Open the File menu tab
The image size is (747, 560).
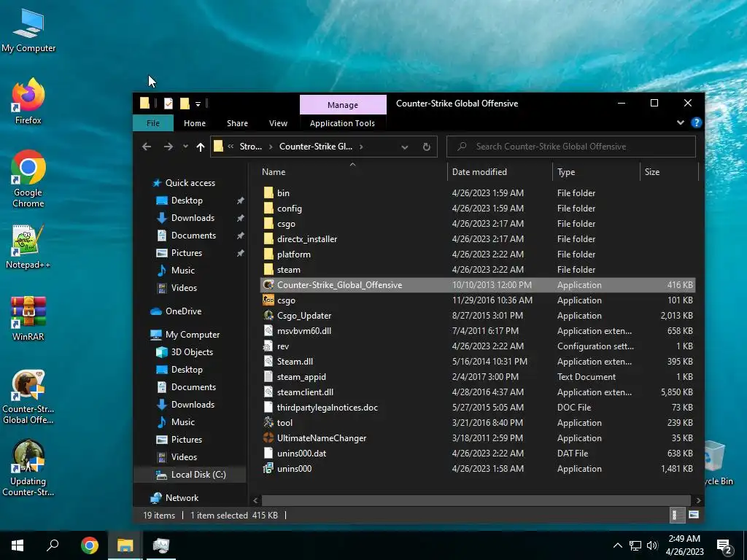click(153, 122)
